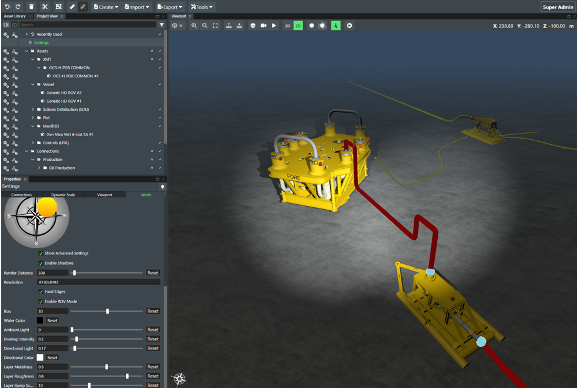Toggle the green 3D mode button

coord(298,26)
